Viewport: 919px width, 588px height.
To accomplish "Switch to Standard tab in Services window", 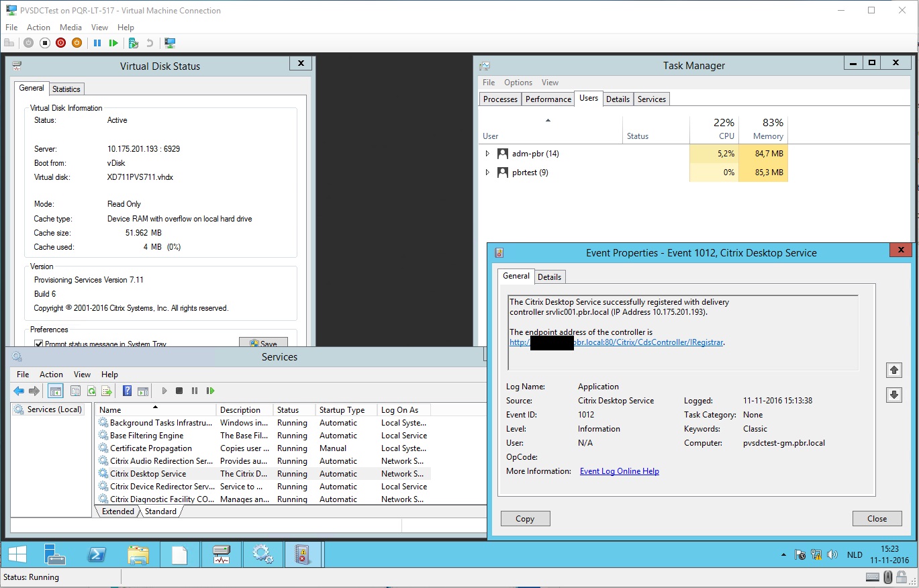I will pos(160,511).
